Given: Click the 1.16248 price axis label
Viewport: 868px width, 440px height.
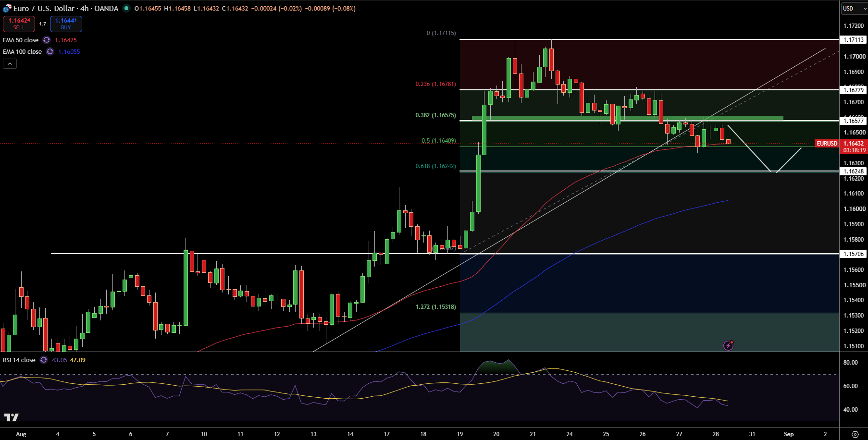Looking at the screenshot, I should click(x=853, y=171).
